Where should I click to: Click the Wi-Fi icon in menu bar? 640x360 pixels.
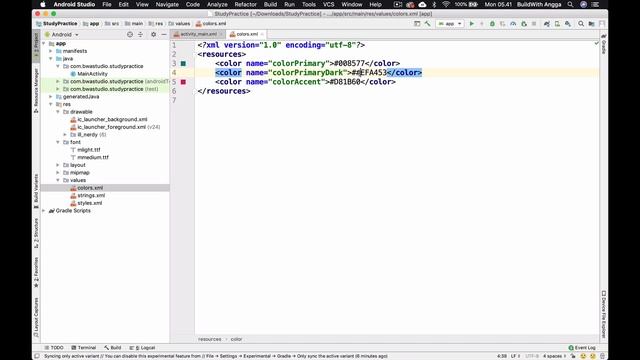pos(446,4)
